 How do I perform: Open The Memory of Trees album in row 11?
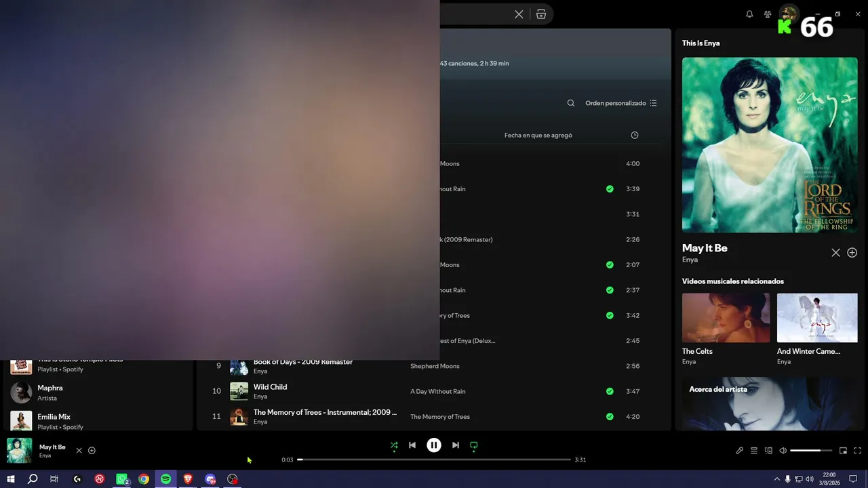coord(440,417)
